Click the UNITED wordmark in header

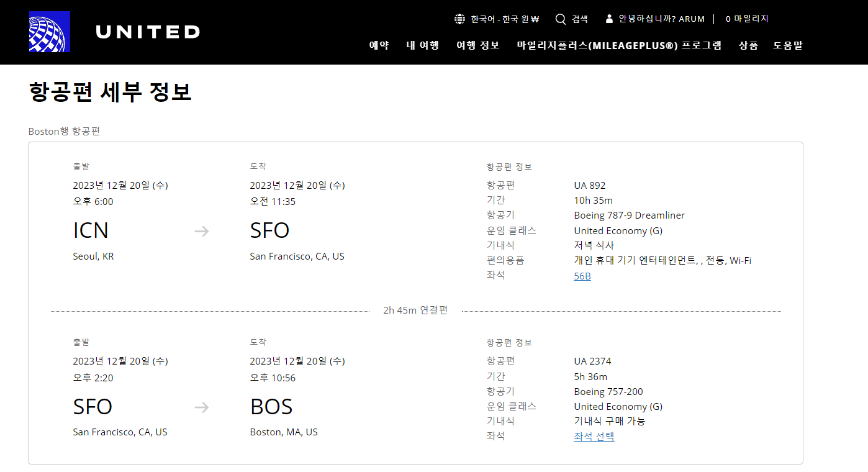pyautogui.click(x=148, y=32)
